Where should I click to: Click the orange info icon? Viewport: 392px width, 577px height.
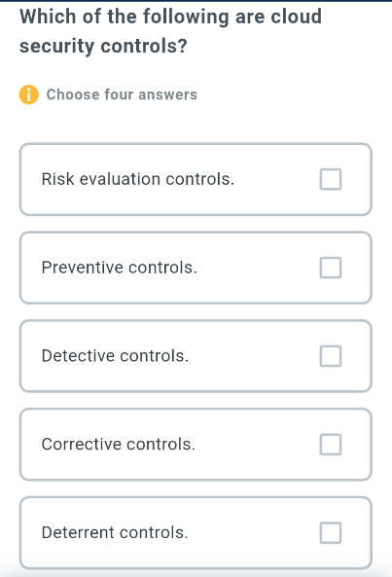coord(28,94)
